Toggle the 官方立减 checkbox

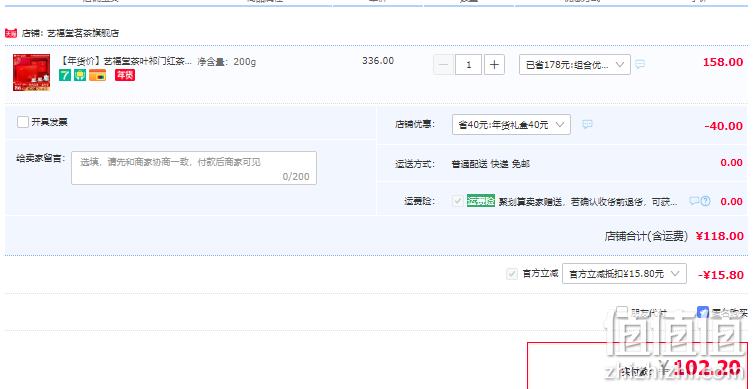point(512,274)
